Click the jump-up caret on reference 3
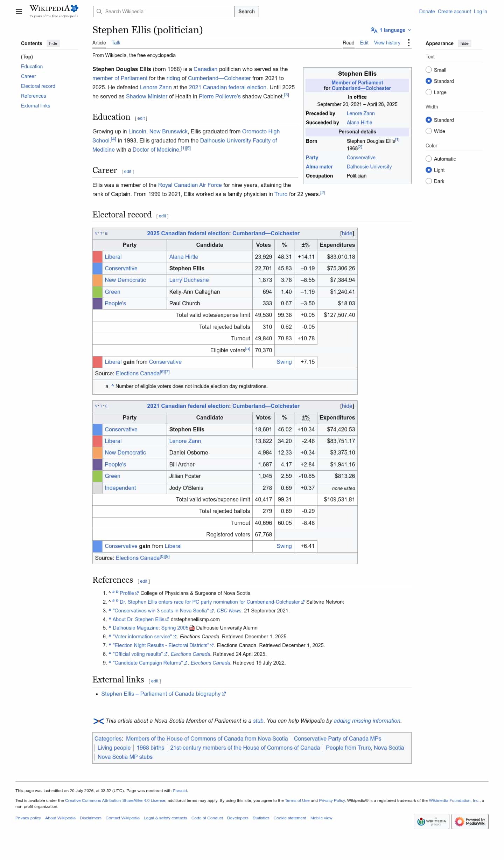 pyautogui.click(x=110, y=610)
